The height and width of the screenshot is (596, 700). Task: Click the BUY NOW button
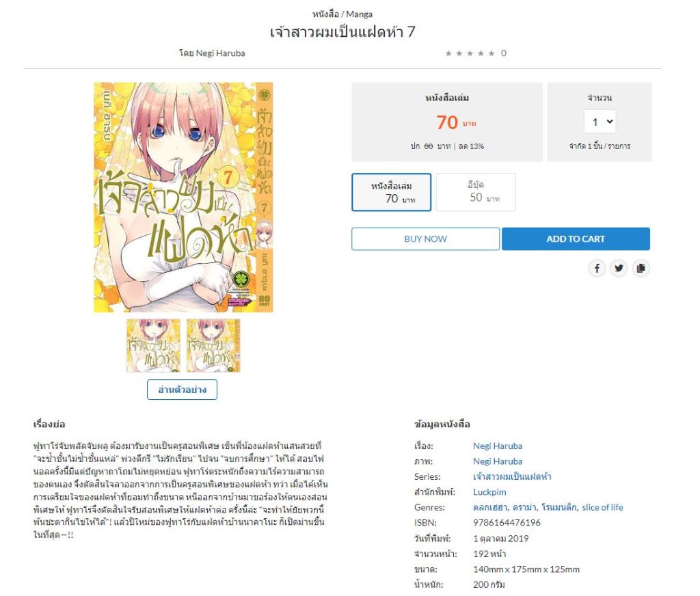tap(425, 239)
